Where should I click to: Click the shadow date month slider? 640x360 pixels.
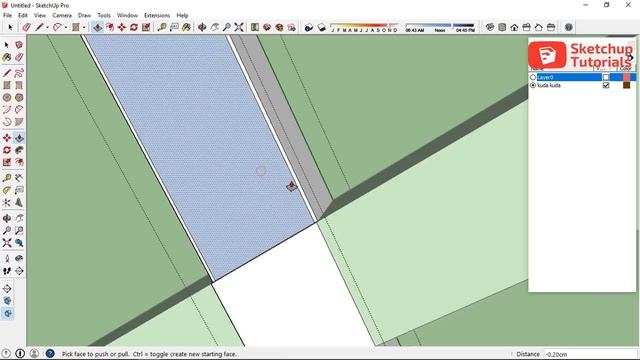[x=364, y=28]
